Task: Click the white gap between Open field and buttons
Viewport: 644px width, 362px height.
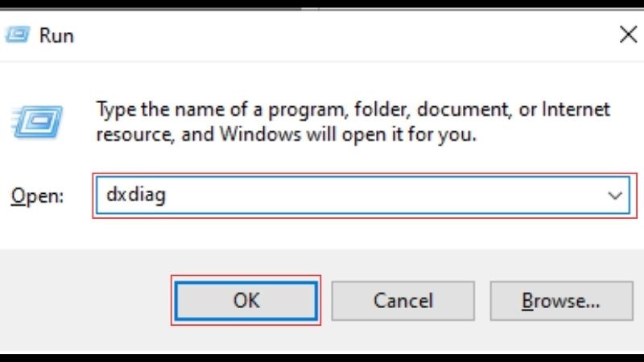Action: [322, 233]
